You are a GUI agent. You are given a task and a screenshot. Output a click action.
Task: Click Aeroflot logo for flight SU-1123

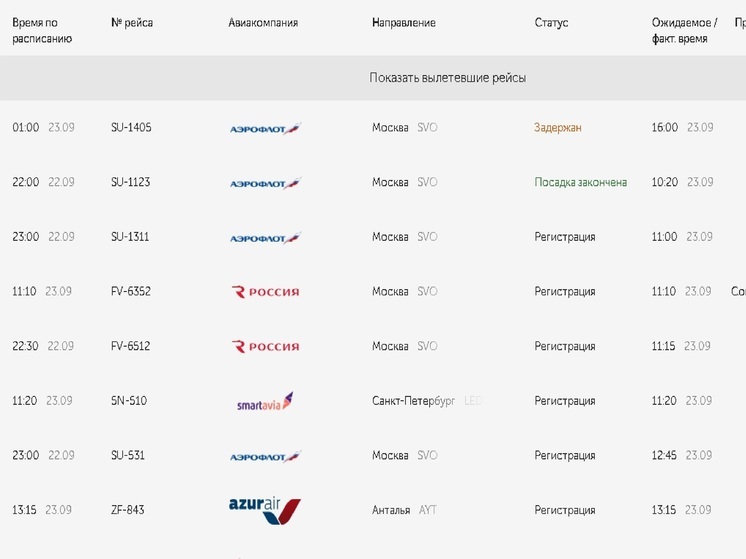265,183
